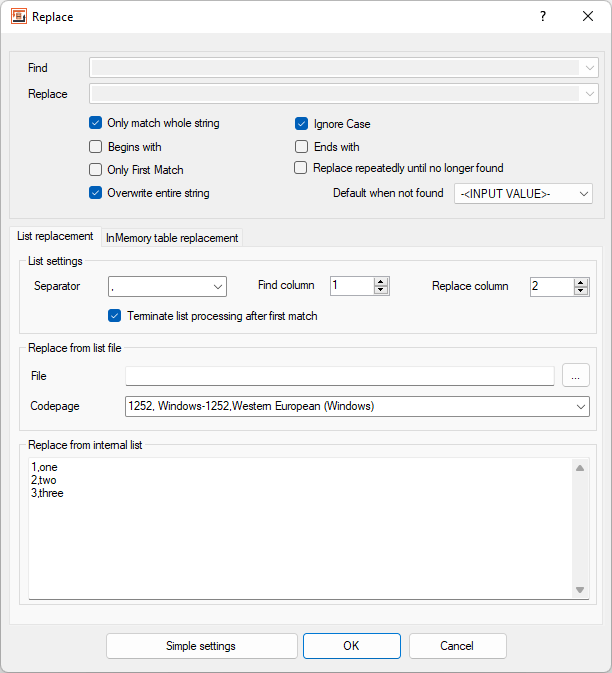Switch to InMemory table replacement tab
The width and height of the screenshot is (612, 673).
172,238
